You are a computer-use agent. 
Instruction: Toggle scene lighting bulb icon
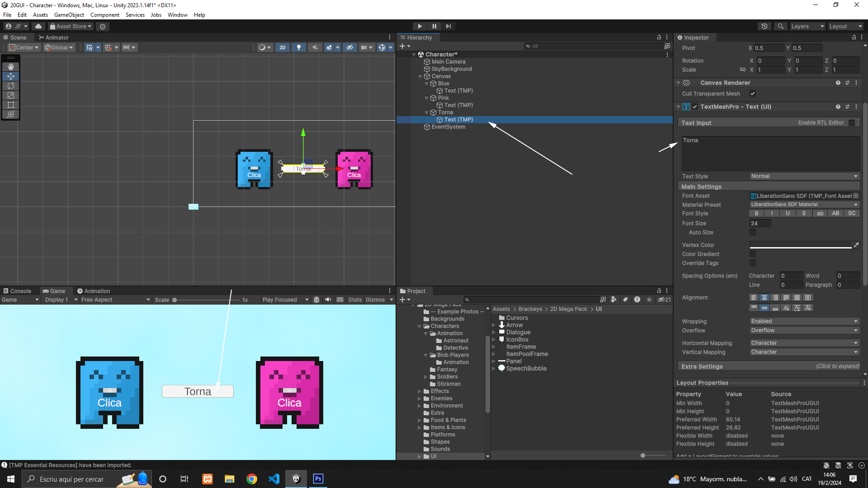point(298,47)
